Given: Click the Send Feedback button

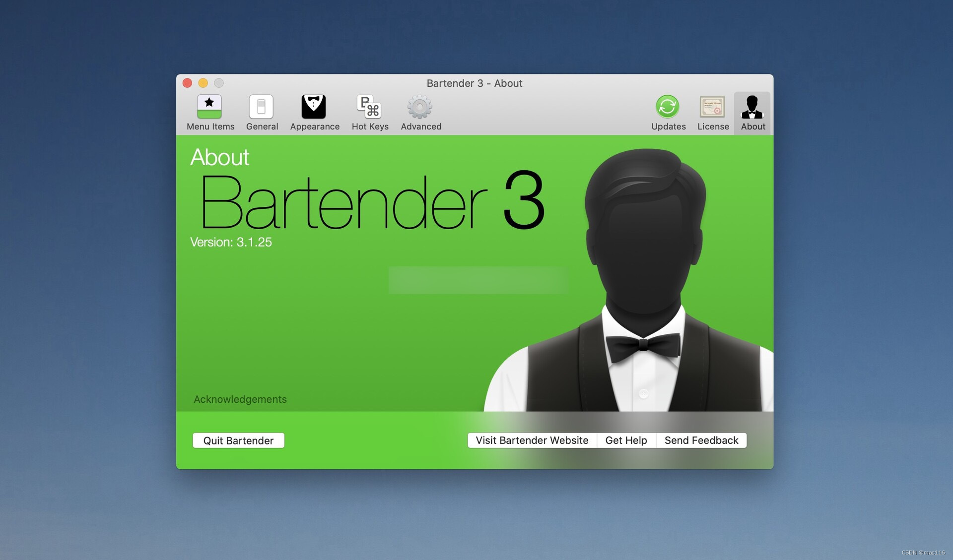Looking at the screenshot, I should click(701, 440).
